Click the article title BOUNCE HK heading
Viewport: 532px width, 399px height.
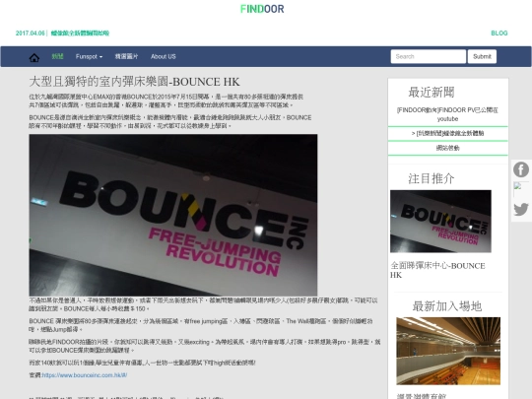(134, 82)
